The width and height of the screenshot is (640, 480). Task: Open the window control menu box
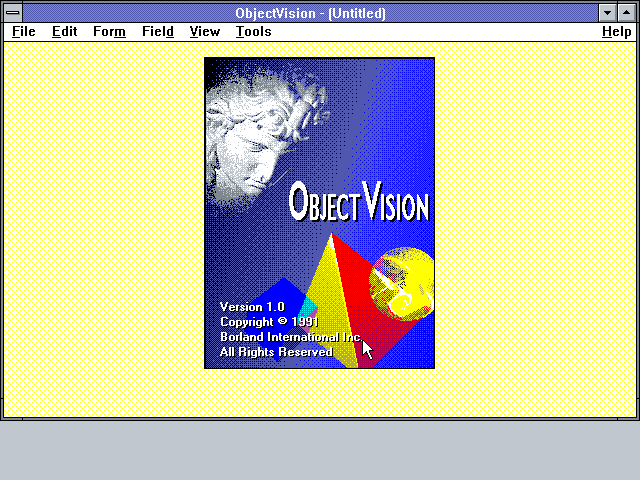13,13
